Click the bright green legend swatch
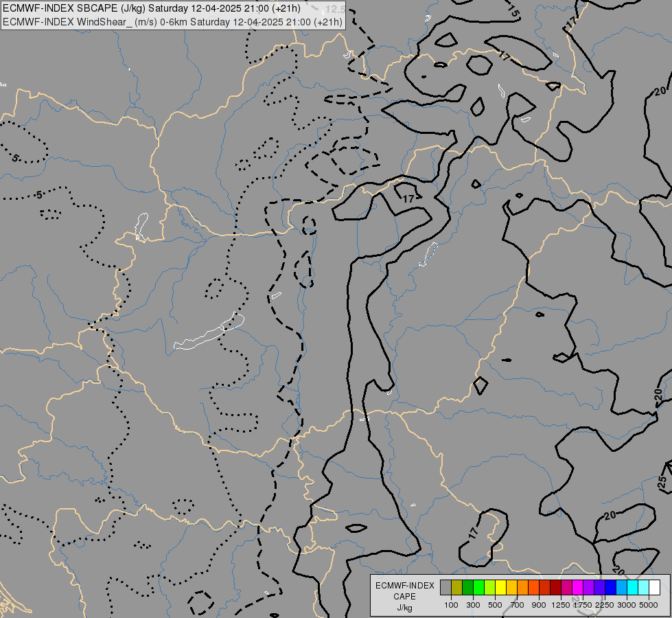This screenshot has width=672, height=618. tap(478, 588)
